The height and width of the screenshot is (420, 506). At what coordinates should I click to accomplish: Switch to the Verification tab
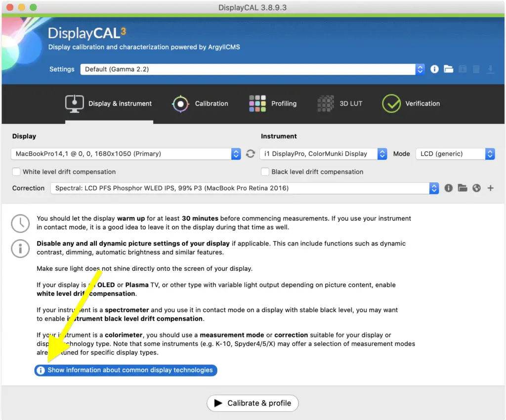pyautogui.click(x=411, y=104)
